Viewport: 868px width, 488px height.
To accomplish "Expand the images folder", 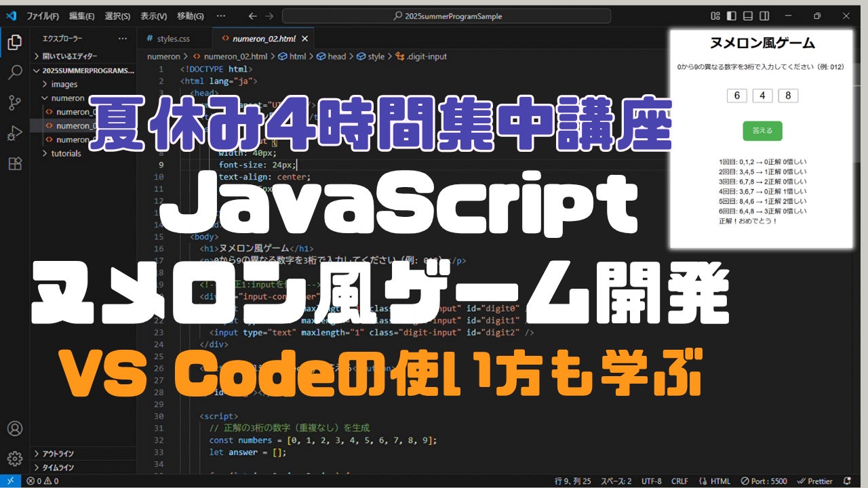I will click(83, 84).
